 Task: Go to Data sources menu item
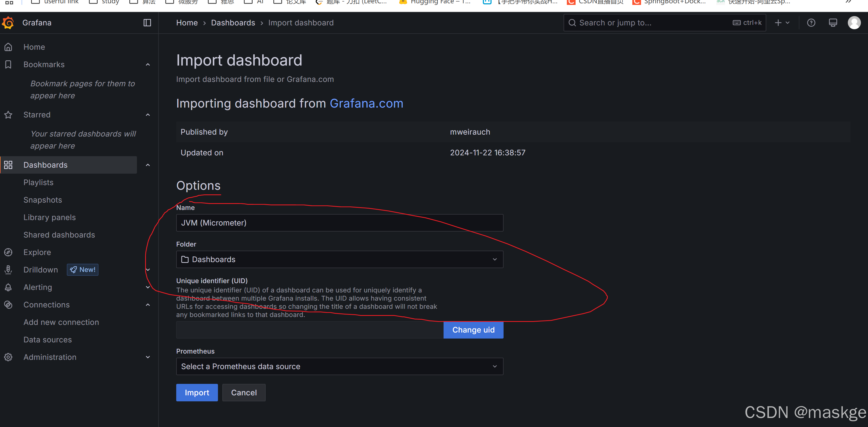[47, 340]
